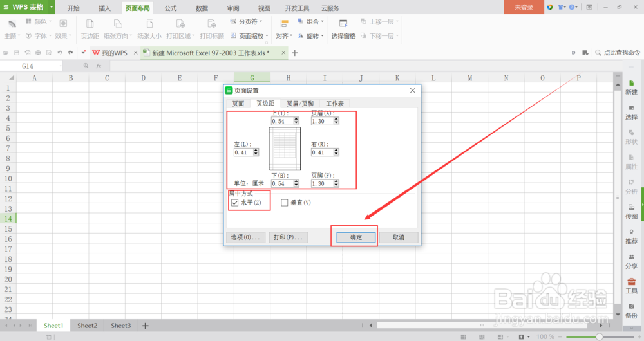Click the 我的WPS document tab
This screenshot has height=341, width=644.
[114, 53]
